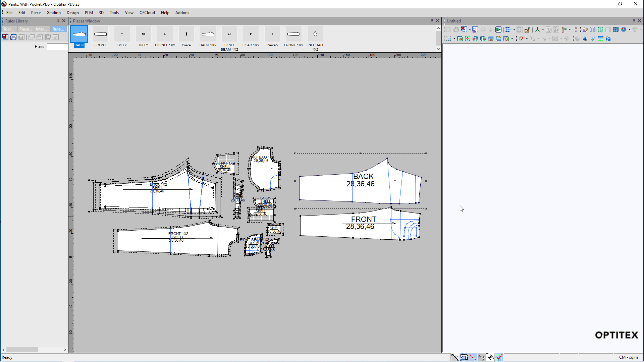Click the Rules Library horizontal scrollbar
644x362 pixels.
pyautogui.click(x=22, y=350)
